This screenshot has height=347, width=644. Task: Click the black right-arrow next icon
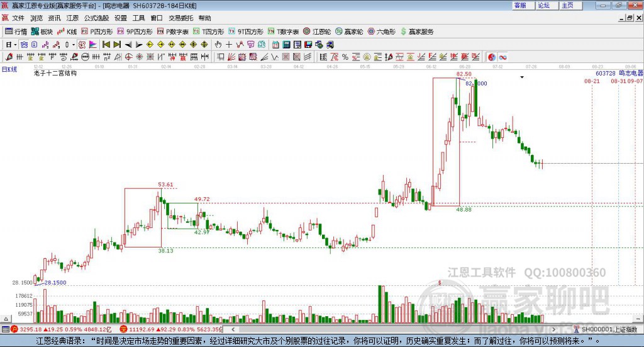[x=139, y=45]
